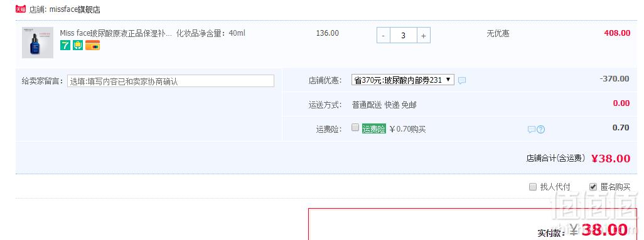This screenshot has height=240, width=644.
Task: Increase quantity with the plus button
Action: point(424,35)
